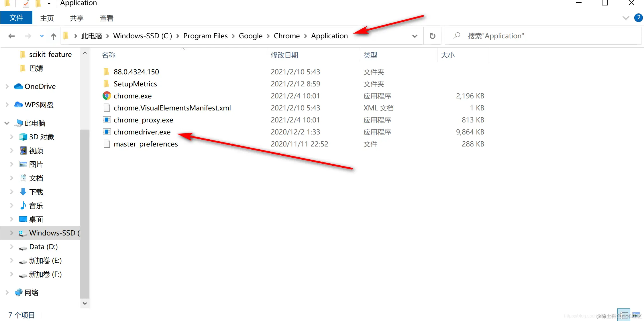Click the 3D 对象 cube icon
The image size is (644, 321).
23,137
